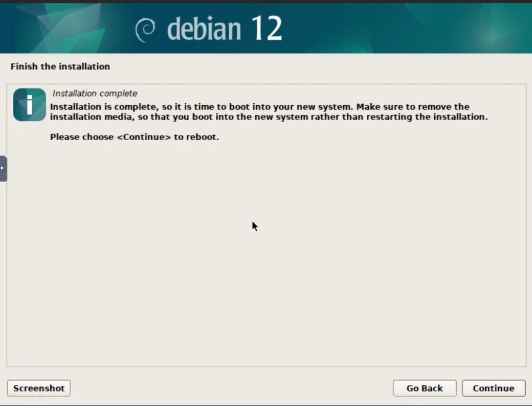Take a Screenshot with the bottom-left button
This screenshot has width=532, height=406.
(x=39, y=388)
